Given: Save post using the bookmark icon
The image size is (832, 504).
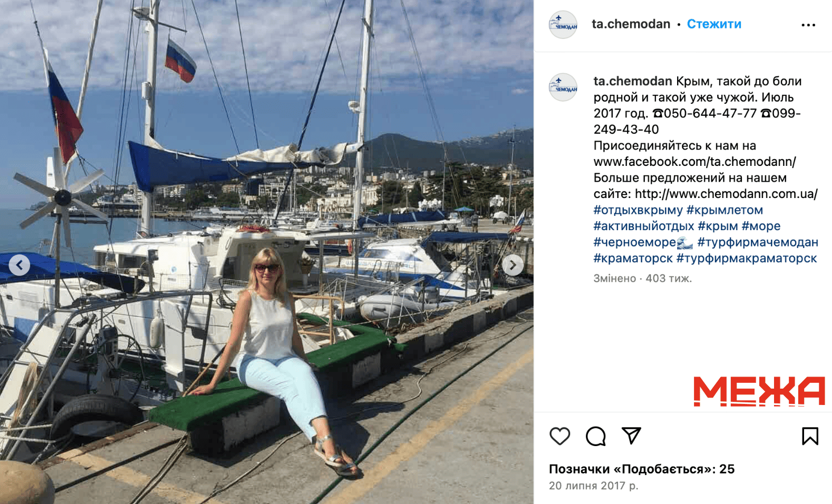Looking at the screenshot, I should (810, 436).
